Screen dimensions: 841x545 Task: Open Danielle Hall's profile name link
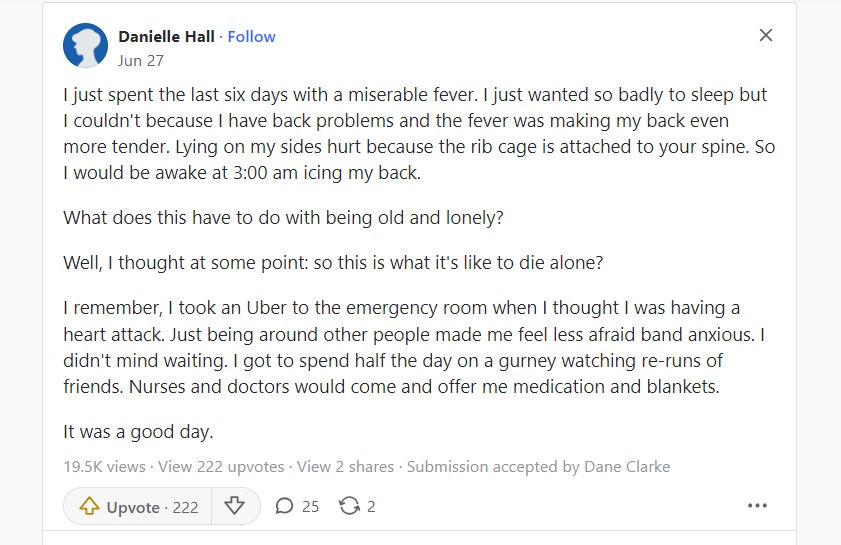point(166,36)
